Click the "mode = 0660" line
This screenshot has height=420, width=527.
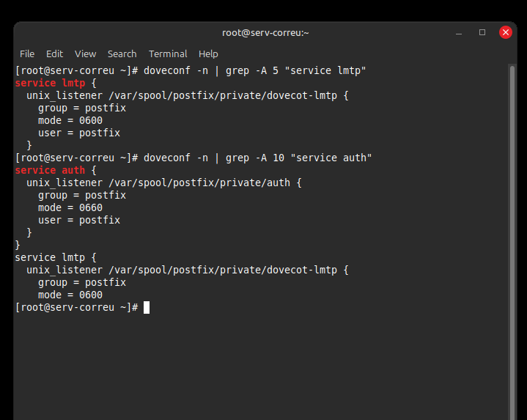pyautogui.click(x=70, y=207)
